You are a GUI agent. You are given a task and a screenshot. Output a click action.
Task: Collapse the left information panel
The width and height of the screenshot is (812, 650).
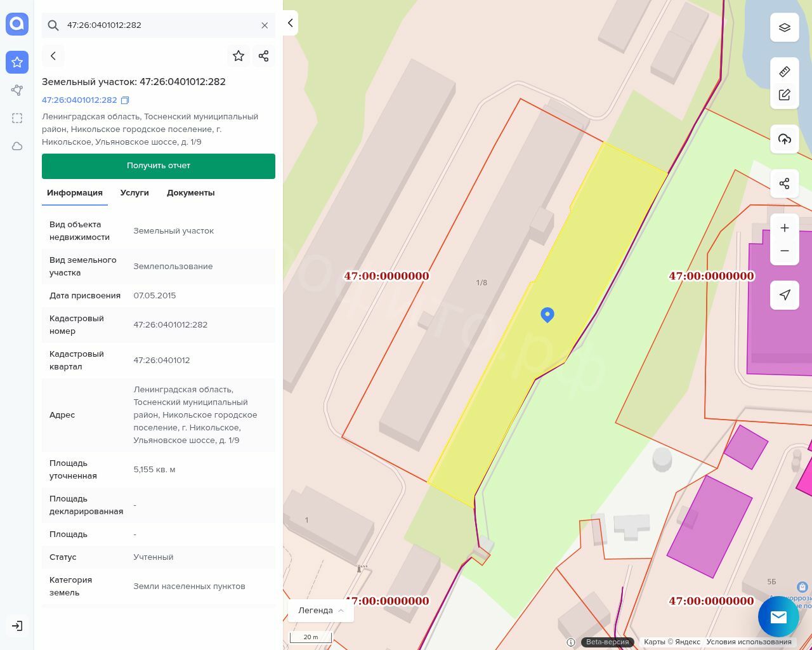point(291,23)
